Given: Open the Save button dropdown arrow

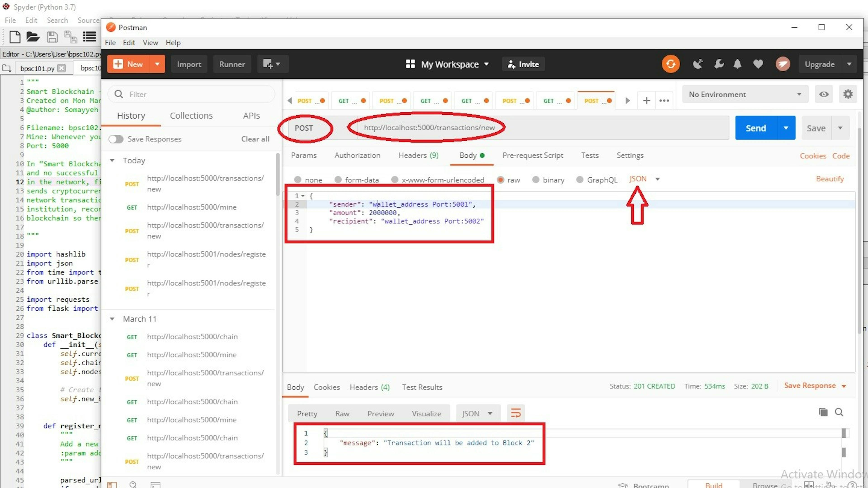Looking at the screenshot, I should tap(840, 128).
